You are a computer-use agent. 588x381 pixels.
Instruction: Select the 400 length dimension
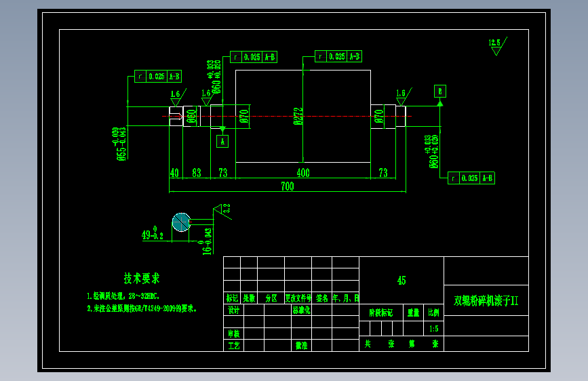pos(303,173)
